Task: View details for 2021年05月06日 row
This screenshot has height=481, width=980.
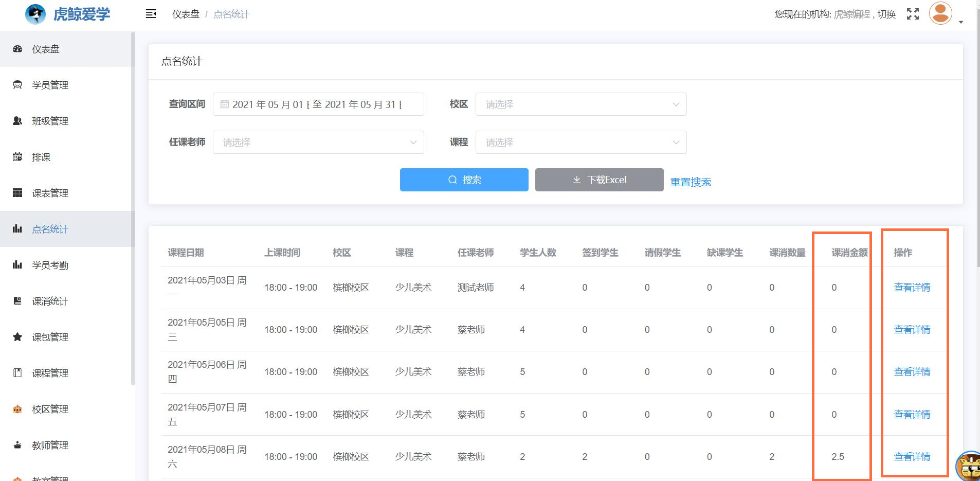Action: tap(912, 372)
